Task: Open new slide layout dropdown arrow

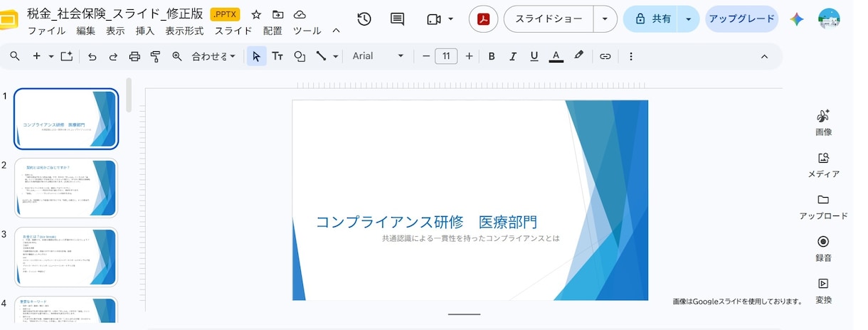Action: pyautogui.click(x=51, y=56)
